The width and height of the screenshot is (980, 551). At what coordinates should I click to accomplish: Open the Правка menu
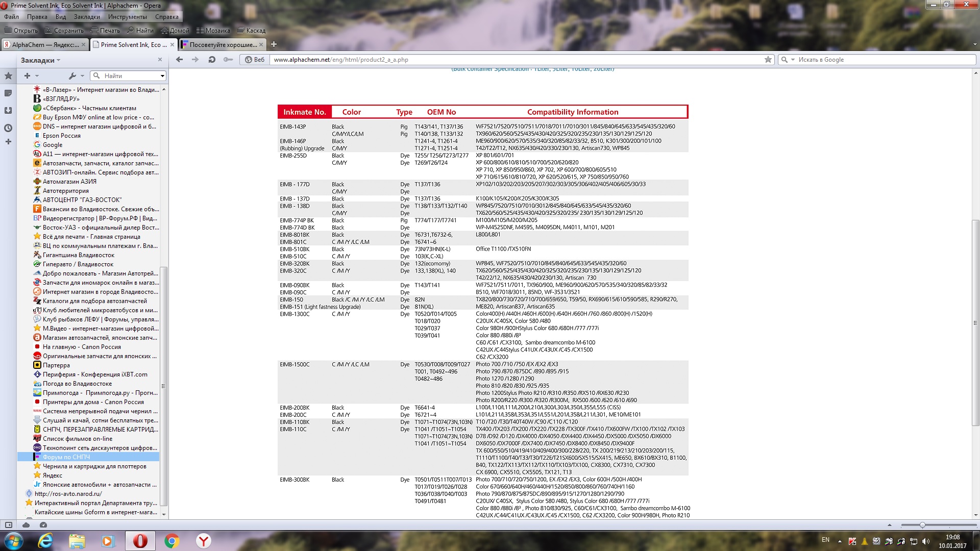[x=37, y=17]
